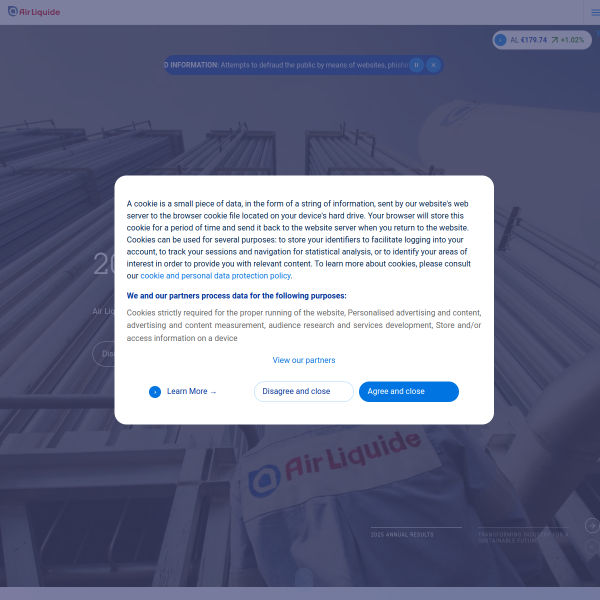Click the +1.02% stock change value
Screen dimensions: 600x600
pyautogui.click(x=572, y=40)
